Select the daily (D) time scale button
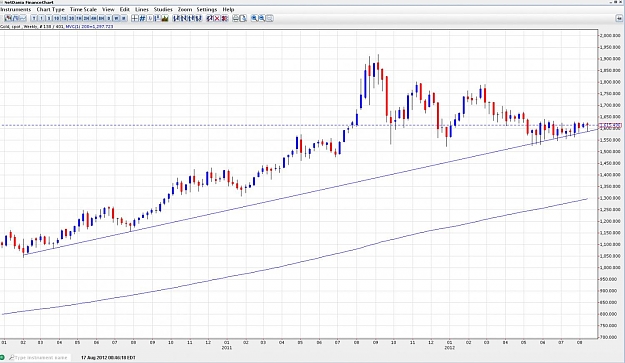The image size is (625, 363). click(109, 18)
